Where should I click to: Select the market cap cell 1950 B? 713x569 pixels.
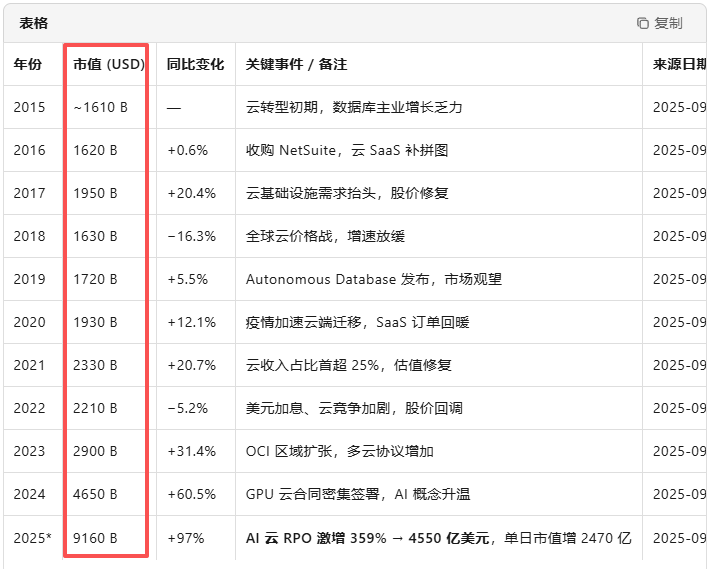point(95,193)
